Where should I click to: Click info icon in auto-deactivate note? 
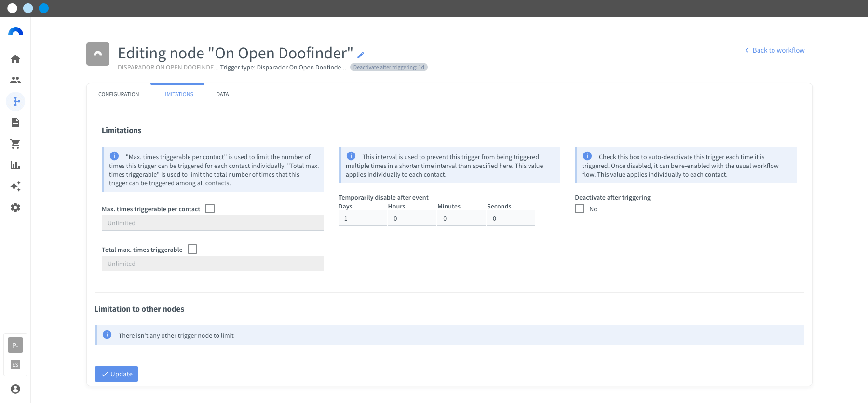[587, 156]
